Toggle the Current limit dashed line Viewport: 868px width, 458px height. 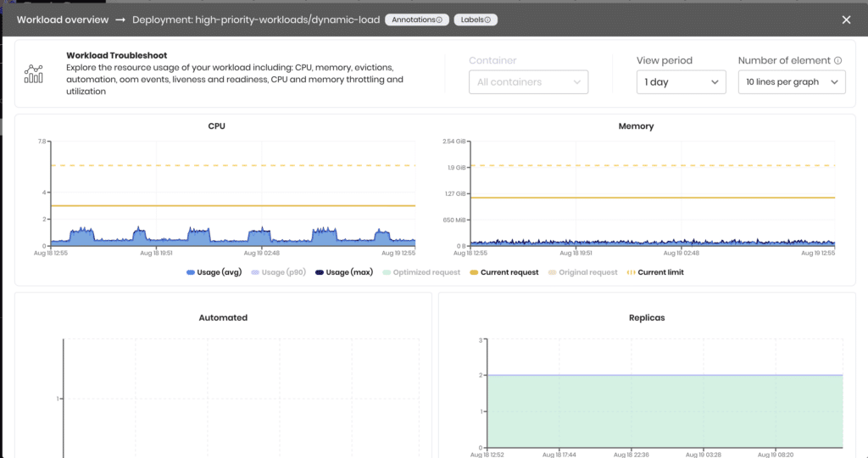(654, 272)
